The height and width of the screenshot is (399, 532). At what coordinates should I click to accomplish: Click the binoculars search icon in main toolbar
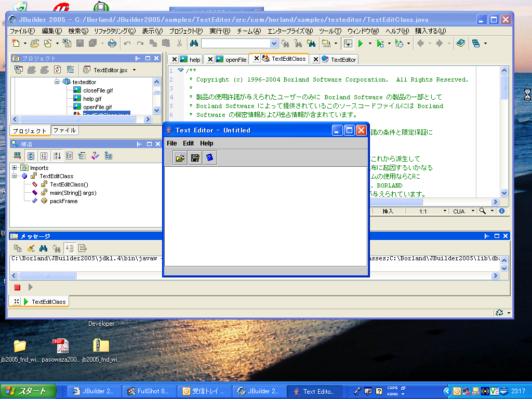point(194,44)
